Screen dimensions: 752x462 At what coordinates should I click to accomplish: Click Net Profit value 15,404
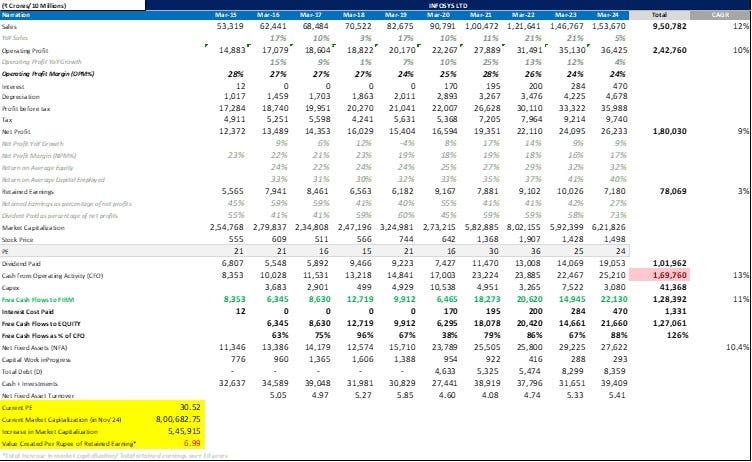pos(401,131)
